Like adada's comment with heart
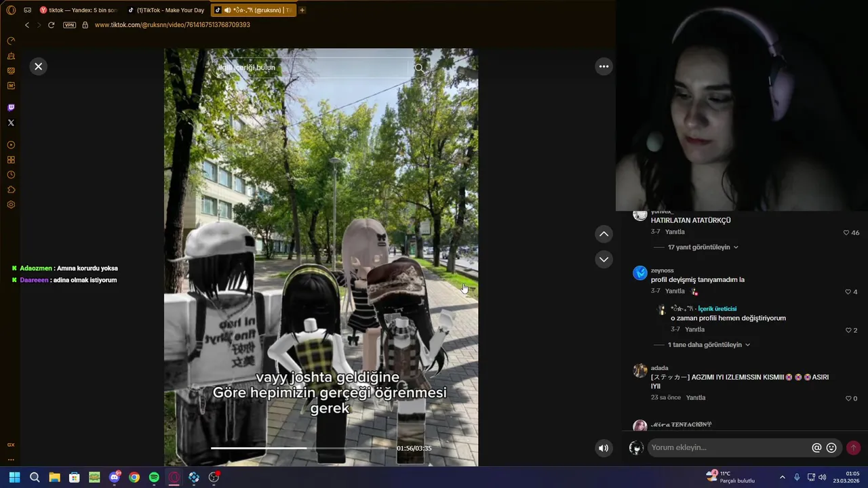The width and height of the screenshot is (868, 488). [848, 399]
